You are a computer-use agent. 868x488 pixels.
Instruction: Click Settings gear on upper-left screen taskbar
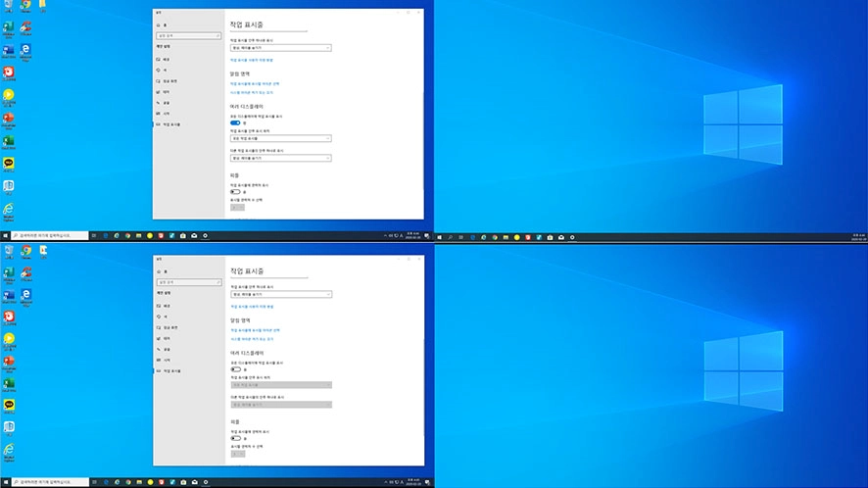pos(205,235)
